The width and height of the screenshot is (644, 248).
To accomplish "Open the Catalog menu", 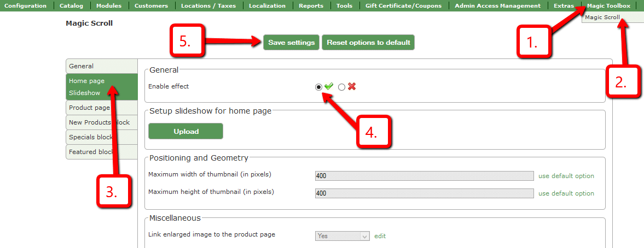I will (x=71, y=6).
